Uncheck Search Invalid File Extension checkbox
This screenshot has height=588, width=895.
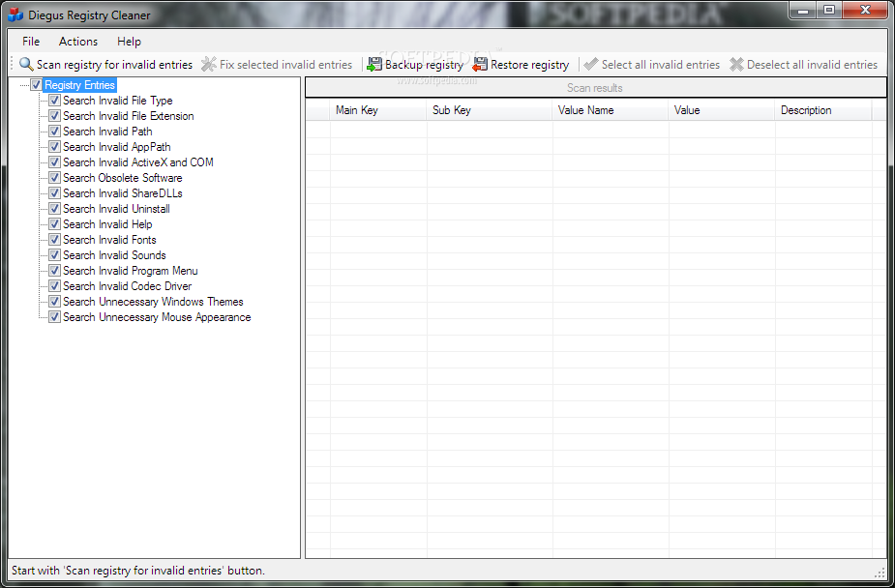(54, 116)
